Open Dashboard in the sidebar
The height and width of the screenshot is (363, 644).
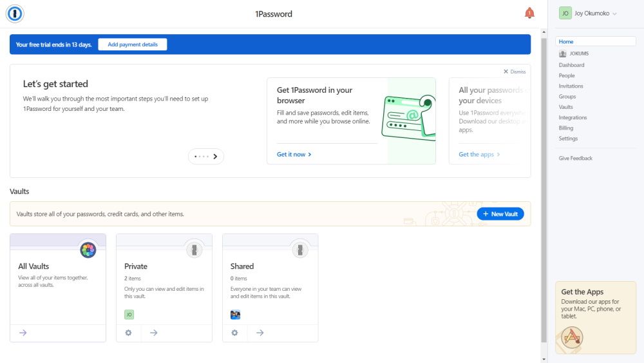(571, 65)
